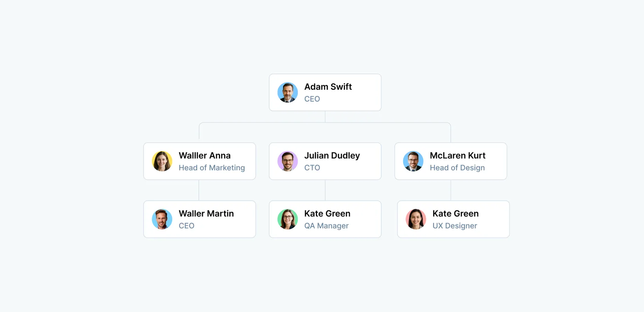Click McLaren Kurt's blue avatar
This screenshot has height=312, width=644.
413,161
